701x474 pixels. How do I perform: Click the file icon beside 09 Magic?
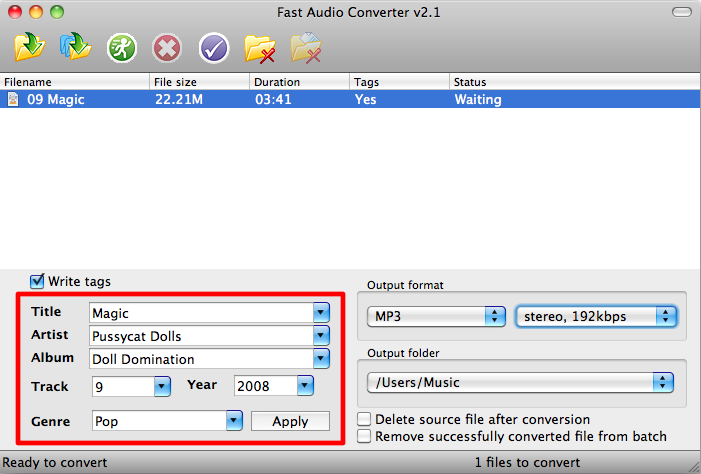13,99
